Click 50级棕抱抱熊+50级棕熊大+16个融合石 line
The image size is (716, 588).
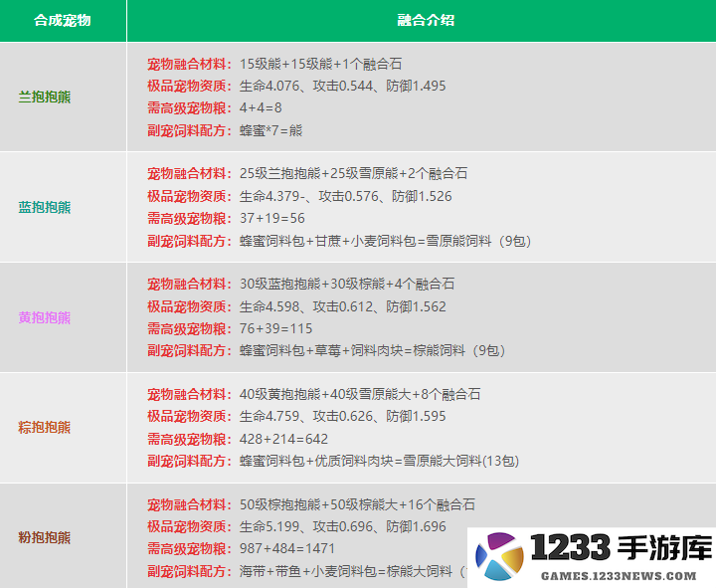click(x=357, y=504)
